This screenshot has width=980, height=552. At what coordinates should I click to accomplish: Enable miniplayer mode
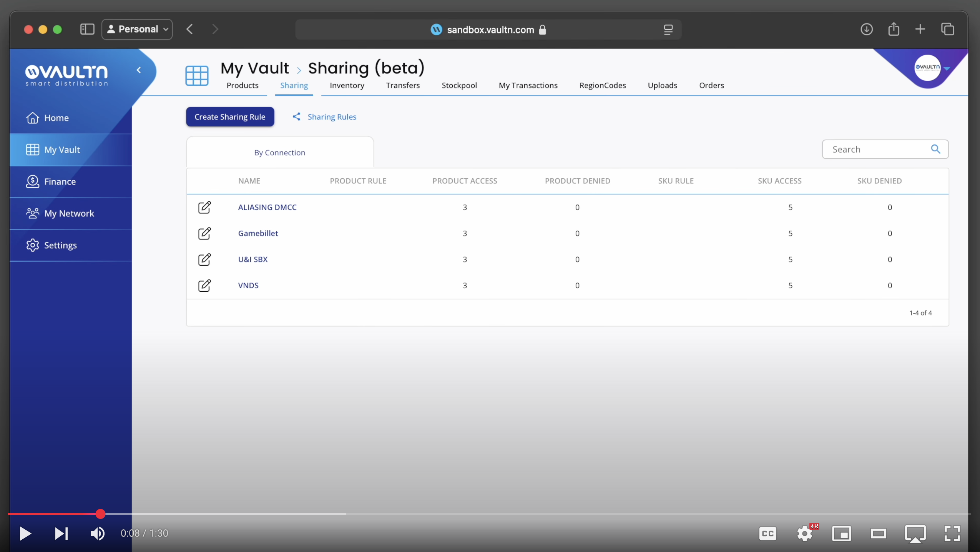841,534
